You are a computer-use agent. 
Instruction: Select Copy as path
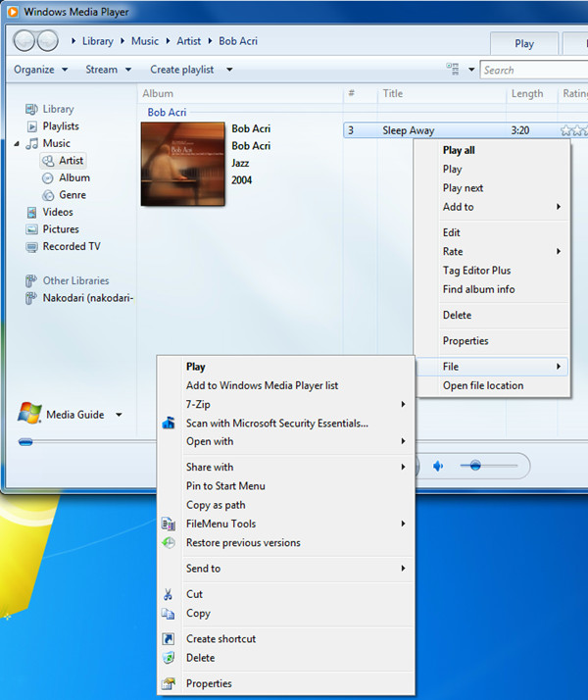coord(216,505)
